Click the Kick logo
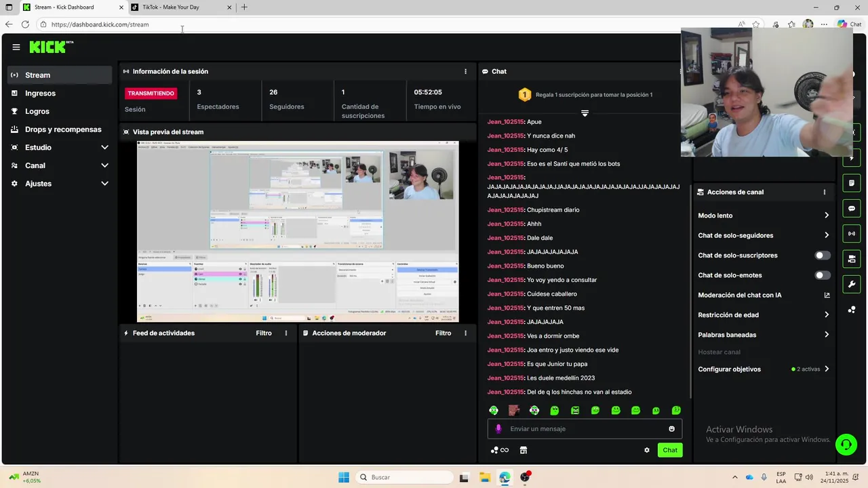Screen dimensions: 868x488 51,47
